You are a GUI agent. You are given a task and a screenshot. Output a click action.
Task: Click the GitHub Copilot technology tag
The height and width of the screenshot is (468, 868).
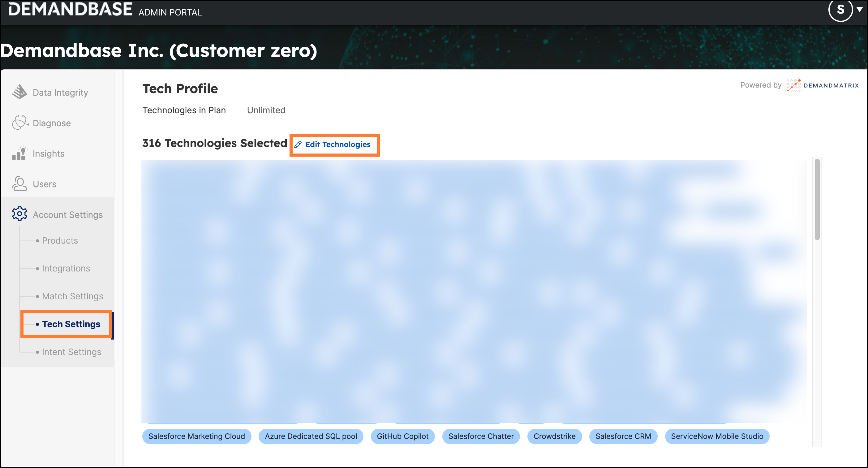pyautogui.click(x=402, y=436)
